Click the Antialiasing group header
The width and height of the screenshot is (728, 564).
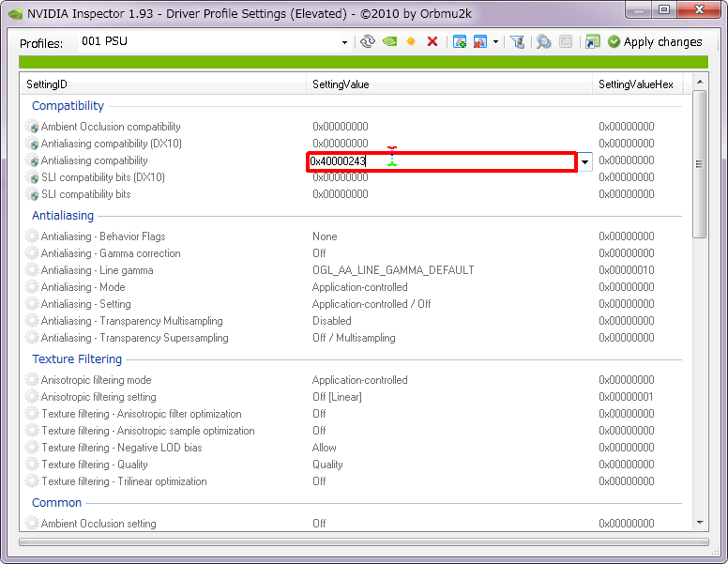coord(63,216)
